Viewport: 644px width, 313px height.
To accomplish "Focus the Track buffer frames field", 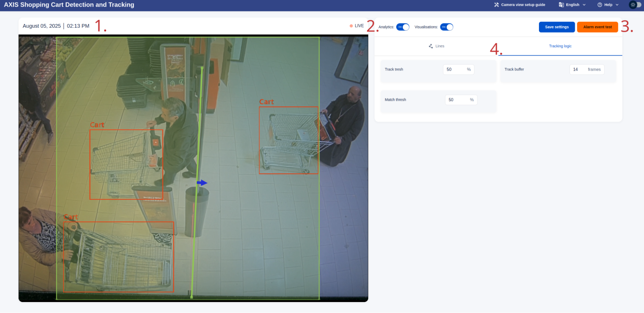I will point(579,69).
